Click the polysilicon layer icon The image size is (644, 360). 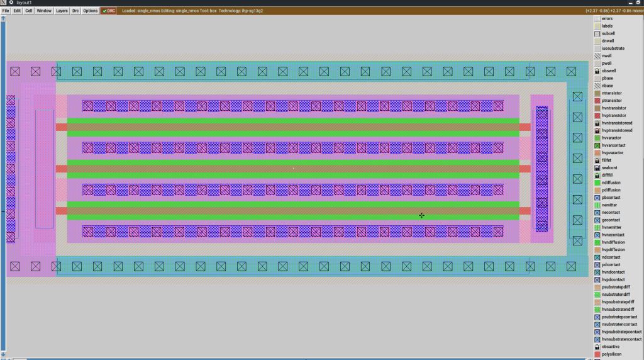[597, 354]
